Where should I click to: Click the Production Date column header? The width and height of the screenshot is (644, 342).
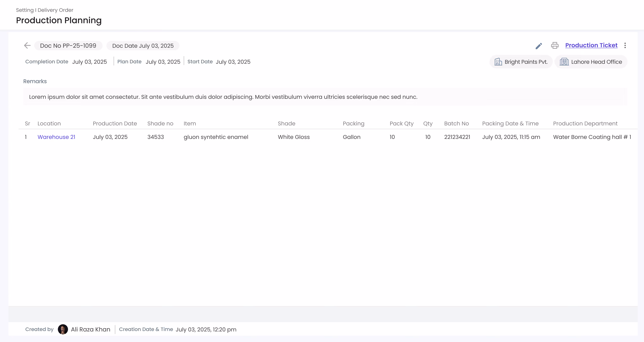coord(115,123)
